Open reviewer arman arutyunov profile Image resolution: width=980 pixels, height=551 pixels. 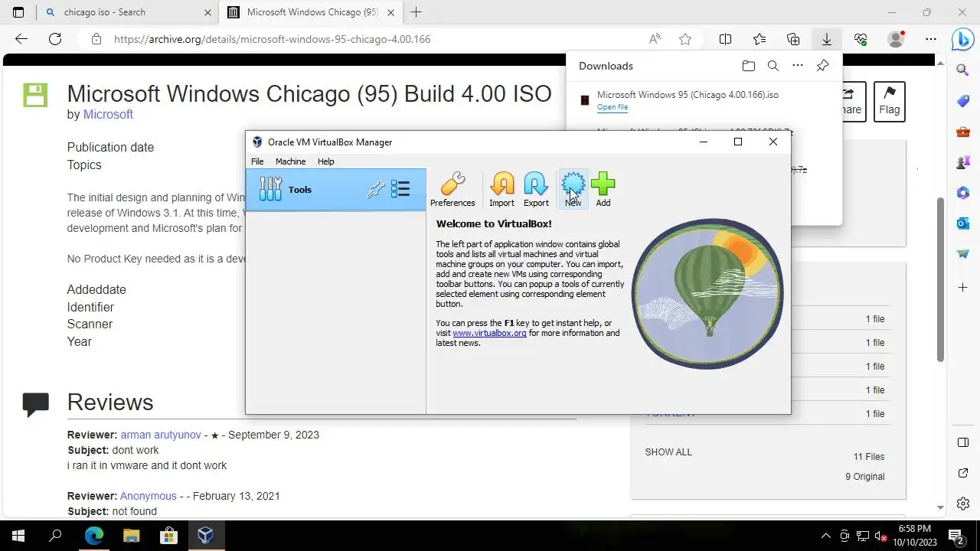161,435
